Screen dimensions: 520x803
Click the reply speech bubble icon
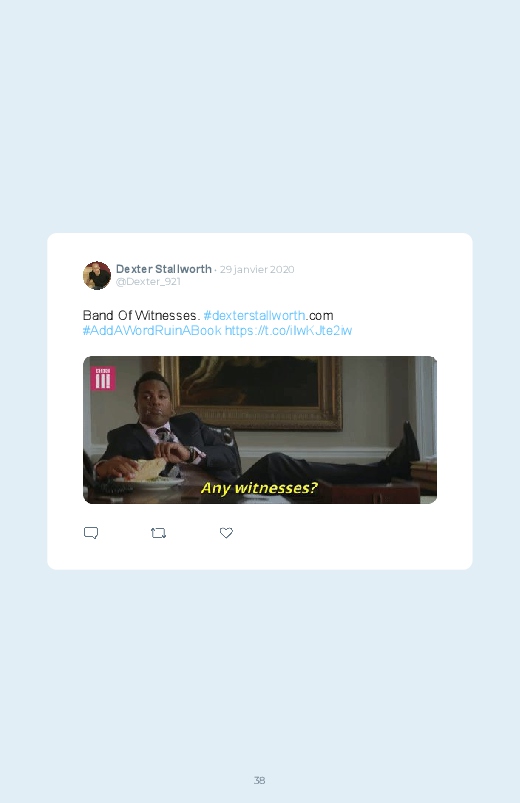point(91,533)
